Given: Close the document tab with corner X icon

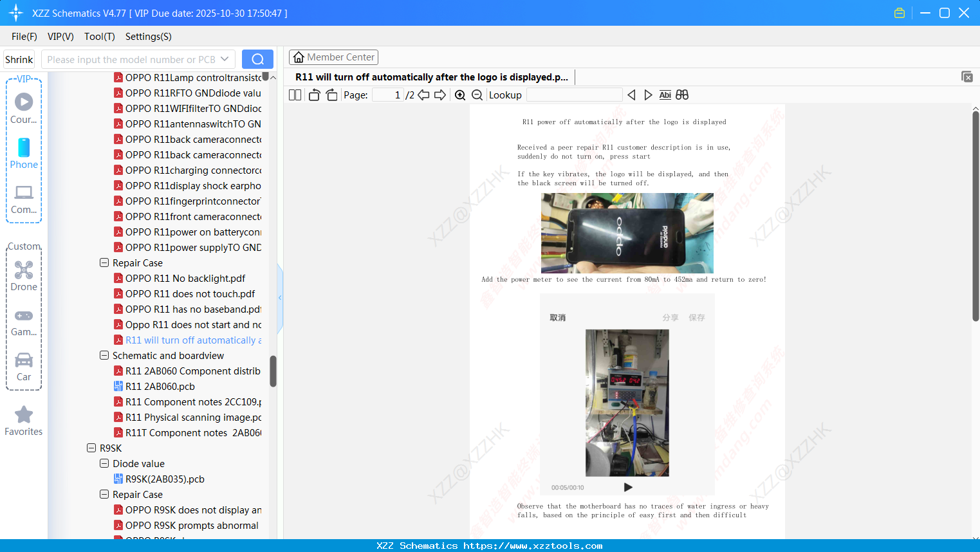Looking at the screenshot, I should (966, 77).
